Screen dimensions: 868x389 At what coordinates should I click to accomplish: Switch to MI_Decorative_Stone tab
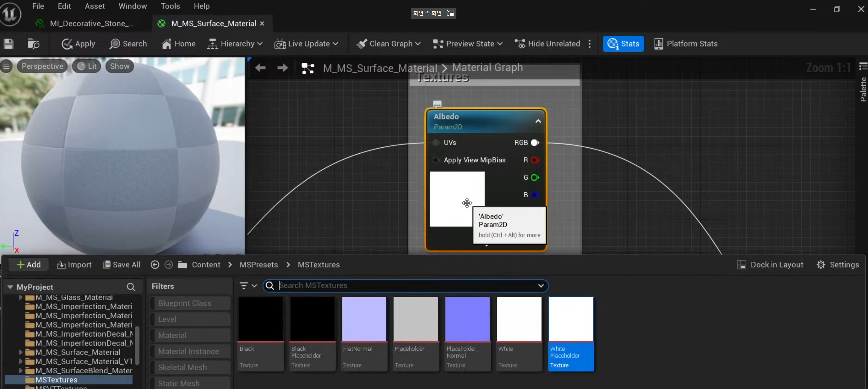pyautogui.click(x=92, y=24)
